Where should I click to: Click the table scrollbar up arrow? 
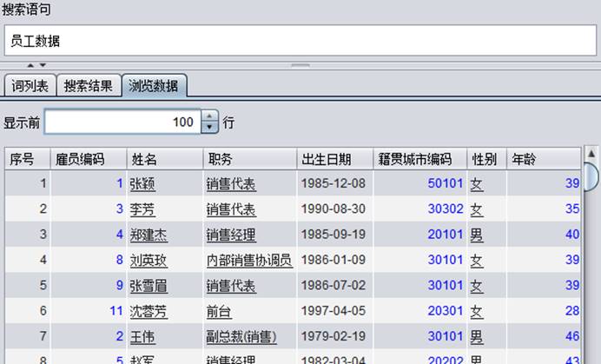pos(591,155)
